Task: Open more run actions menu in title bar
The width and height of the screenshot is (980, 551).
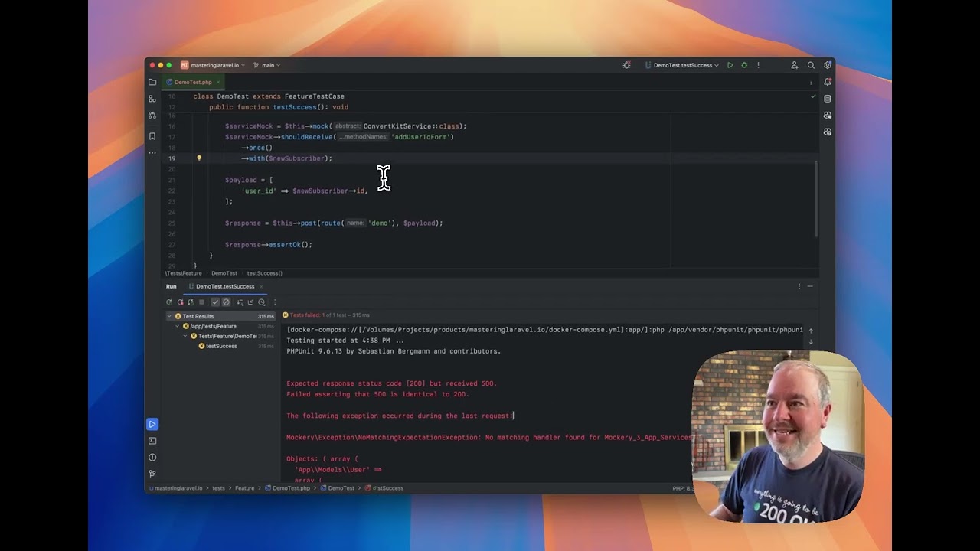Action: coord(758,65)
